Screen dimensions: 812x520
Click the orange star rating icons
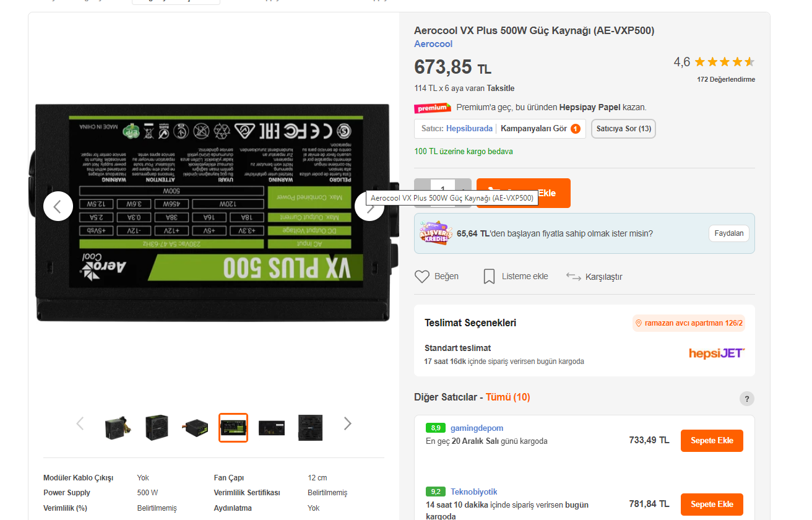click(x=724, y=62)
